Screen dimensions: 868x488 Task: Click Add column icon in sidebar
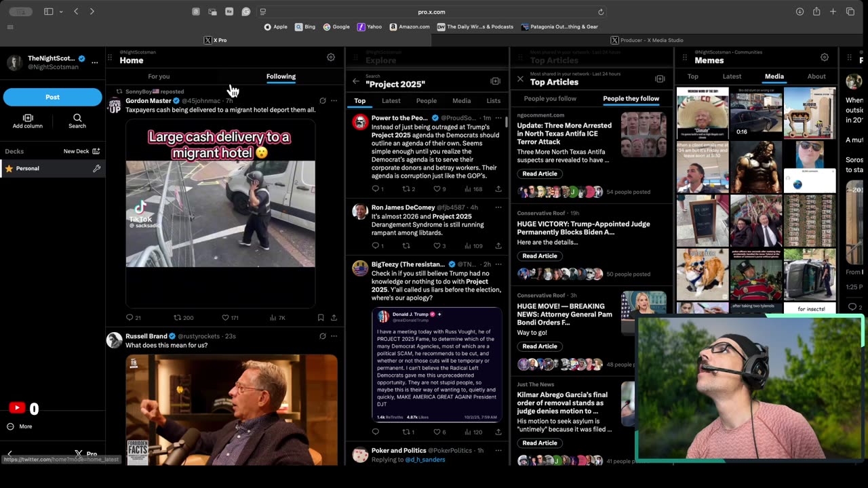click(28, 118)
